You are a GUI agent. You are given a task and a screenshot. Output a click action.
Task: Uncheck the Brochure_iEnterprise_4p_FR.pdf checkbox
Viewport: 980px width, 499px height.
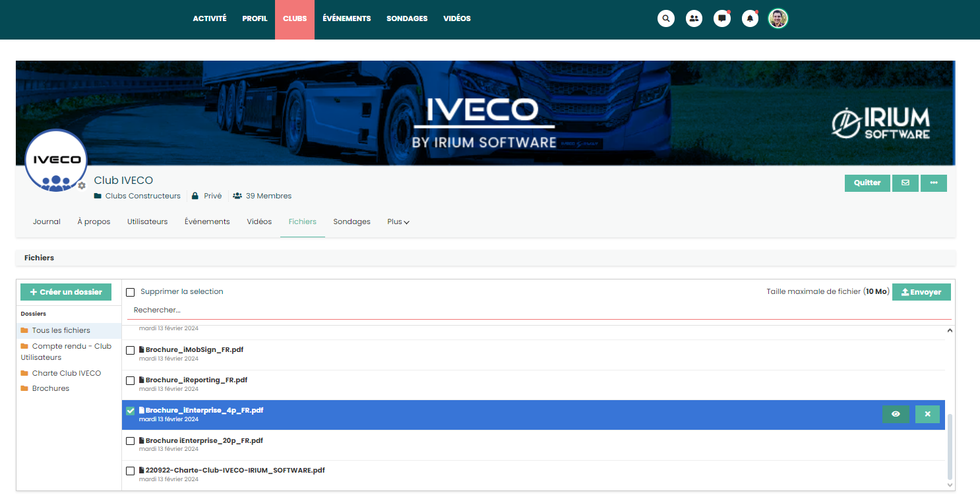[131, 411]
